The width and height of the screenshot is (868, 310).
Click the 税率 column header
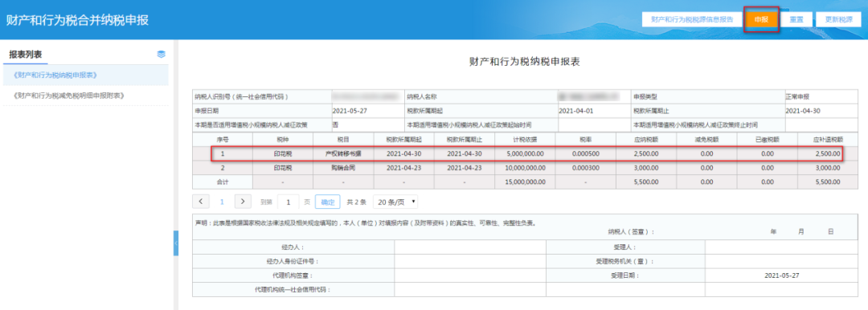586,139
